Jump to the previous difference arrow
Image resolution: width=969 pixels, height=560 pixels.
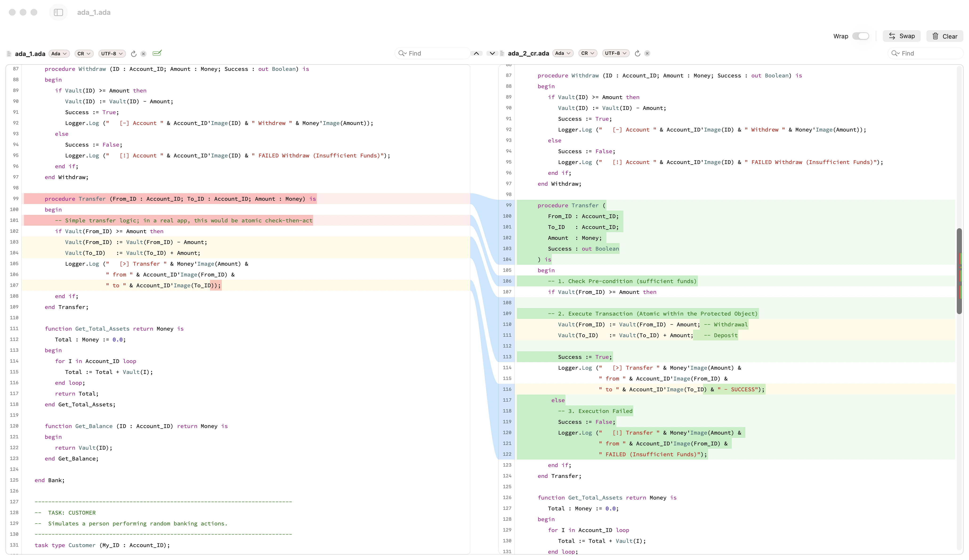tap(476, 53)
